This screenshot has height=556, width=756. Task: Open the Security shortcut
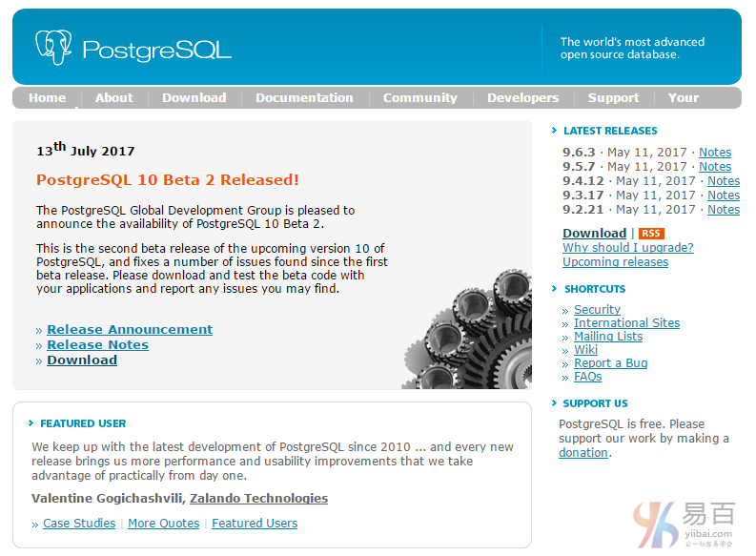tap(598, 310)
